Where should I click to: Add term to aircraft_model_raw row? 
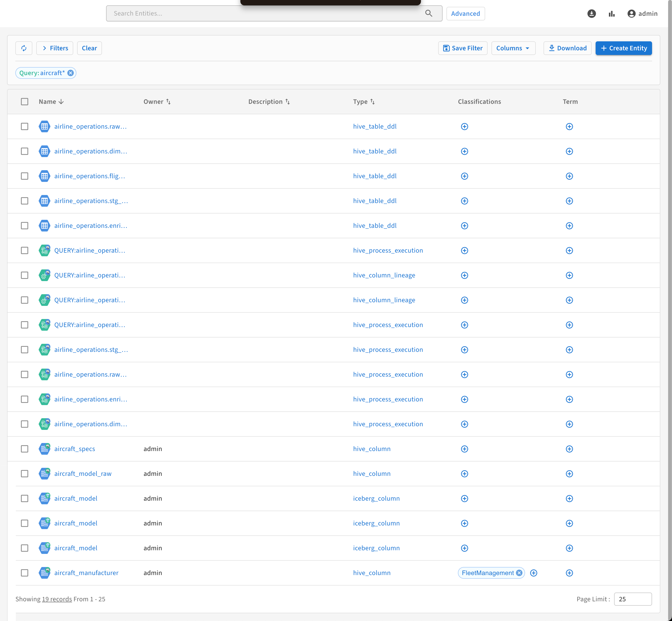pos(569,474)
